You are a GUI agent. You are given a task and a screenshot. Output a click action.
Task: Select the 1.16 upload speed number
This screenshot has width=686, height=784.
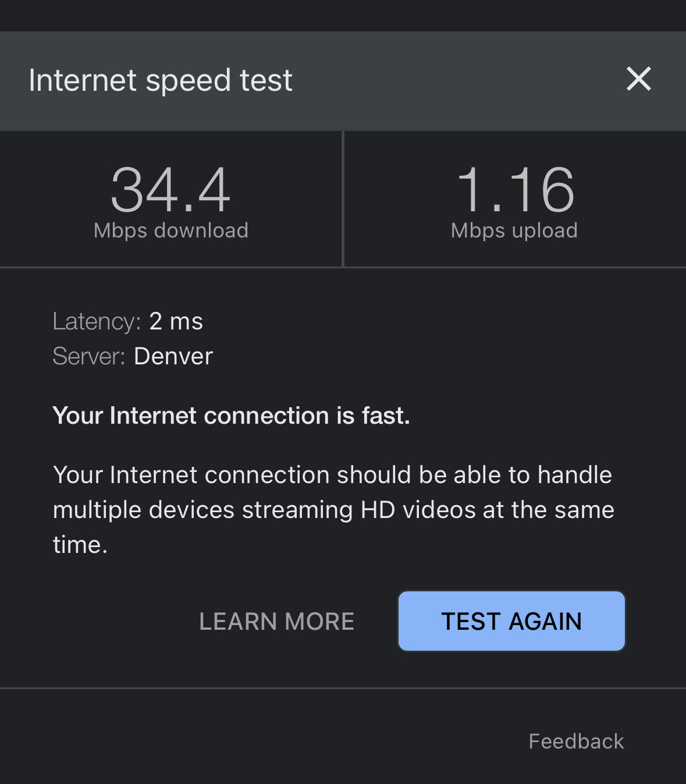click(515, 190)
